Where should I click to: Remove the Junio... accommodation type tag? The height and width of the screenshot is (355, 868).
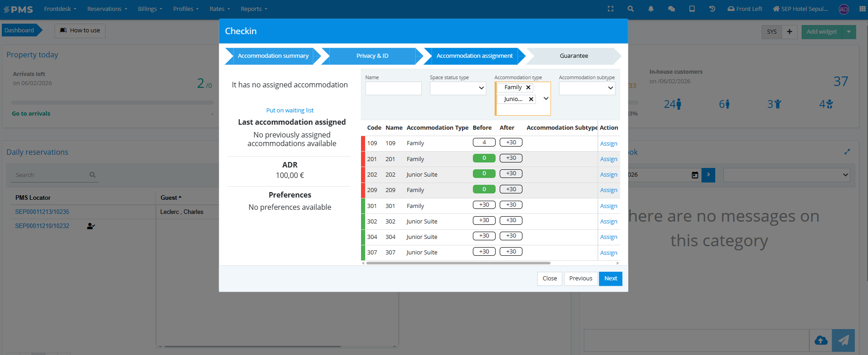click(x=531, y=99)
